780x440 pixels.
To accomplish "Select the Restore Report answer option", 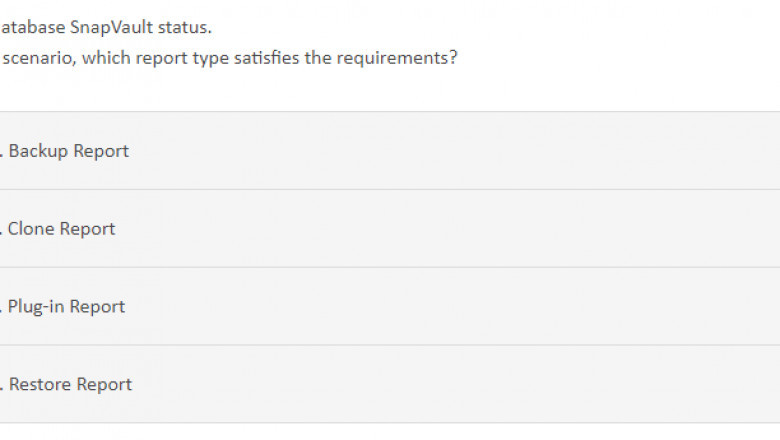I will click(390, 385).
